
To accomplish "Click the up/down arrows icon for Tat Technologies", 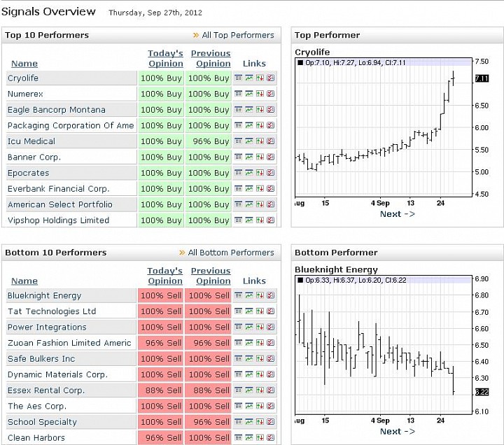I will click(x=260, y=311).
